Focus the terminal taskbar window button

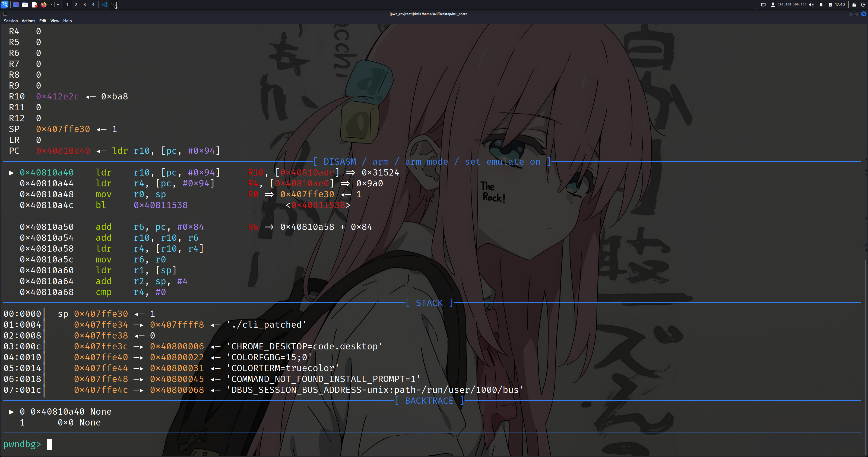coord(114,5)
